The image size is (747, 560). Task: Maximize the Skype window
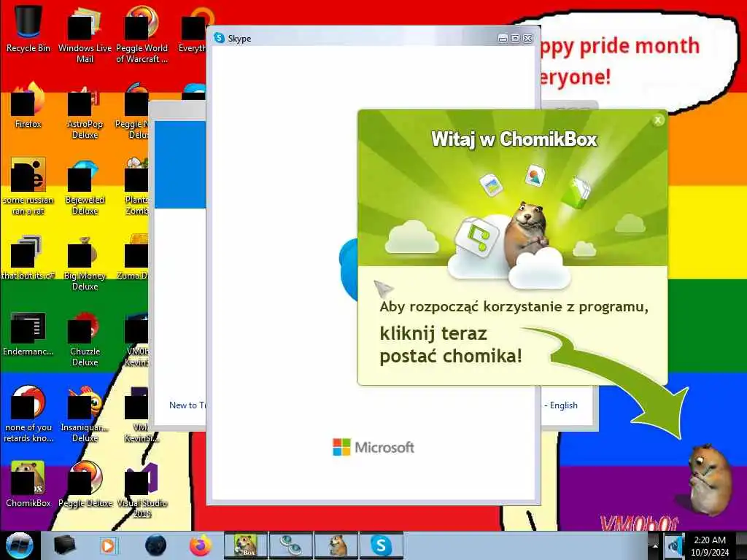[515, 38]
